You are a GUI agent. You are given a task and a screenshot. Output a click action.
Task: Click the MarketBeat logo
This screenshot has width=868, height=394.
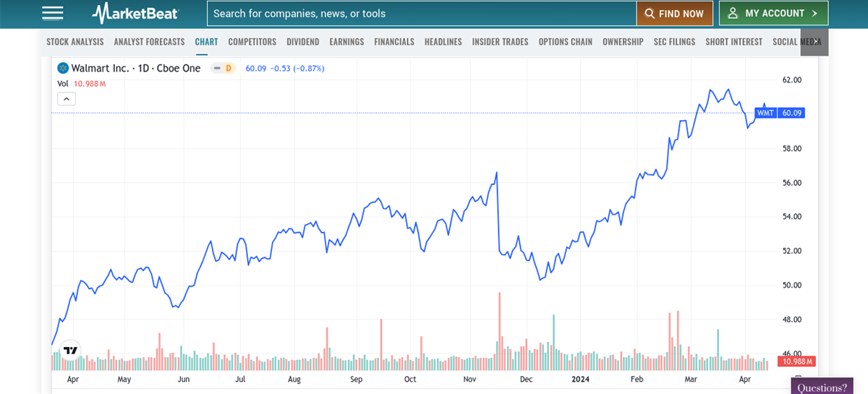coord(136,13)
